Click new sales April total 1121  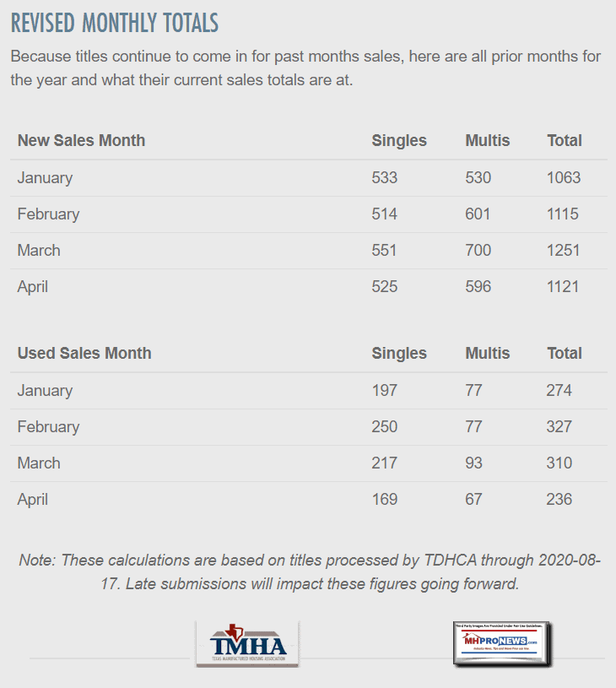coord(563,287)
